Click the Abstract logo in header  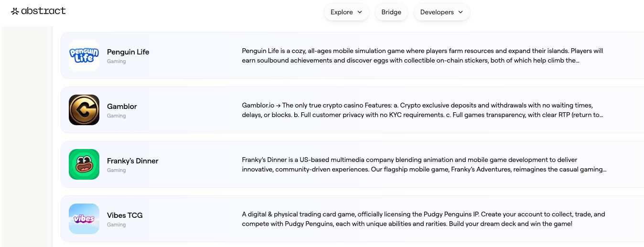tap(38, 11)
